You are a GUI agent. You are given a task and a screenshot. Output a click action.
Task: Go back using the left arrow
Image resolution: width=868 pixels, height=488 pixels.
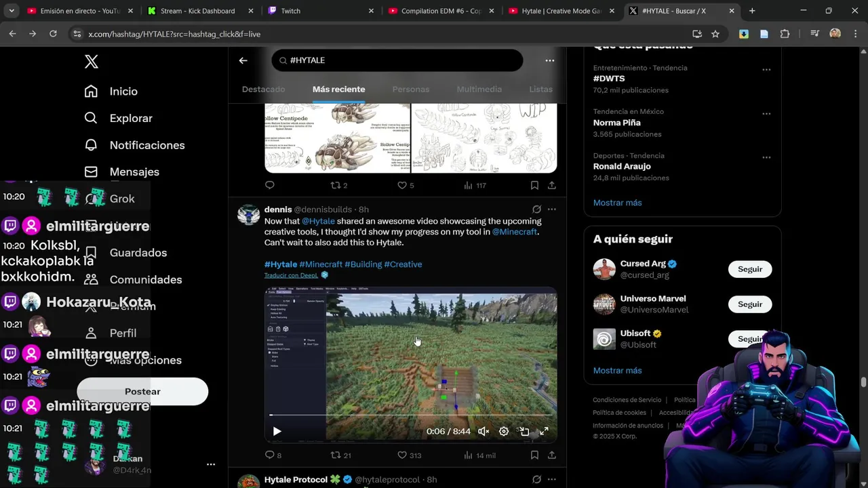tap(243, 60)
